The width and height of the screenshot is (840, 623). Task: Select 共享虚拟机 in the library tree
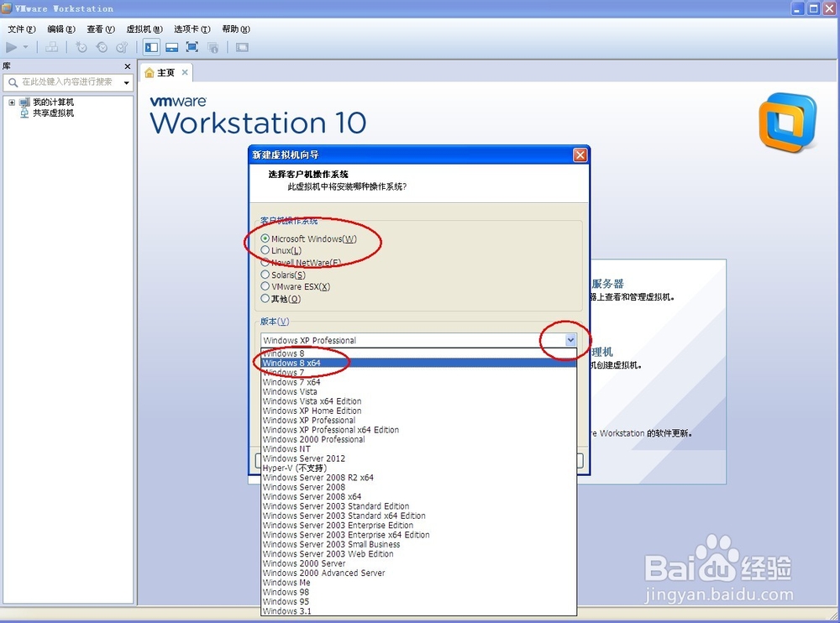(x=53, y=113)
